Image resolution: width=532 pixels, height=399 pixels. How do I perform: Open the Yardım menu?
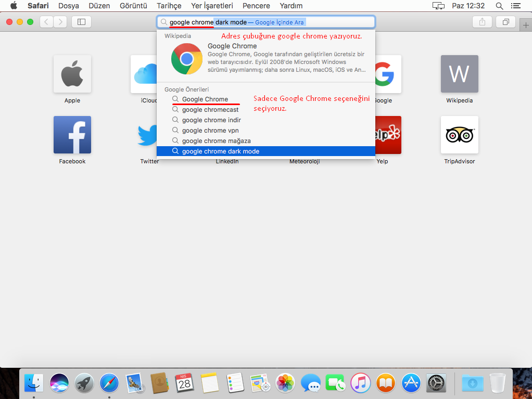[291, 6]
